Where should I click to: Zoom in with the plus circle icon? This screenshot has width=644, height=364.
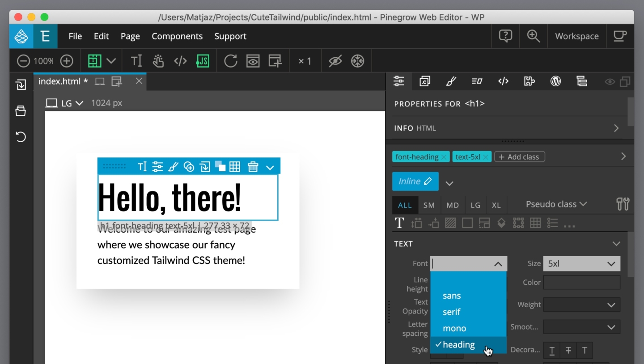click(67, 61)
